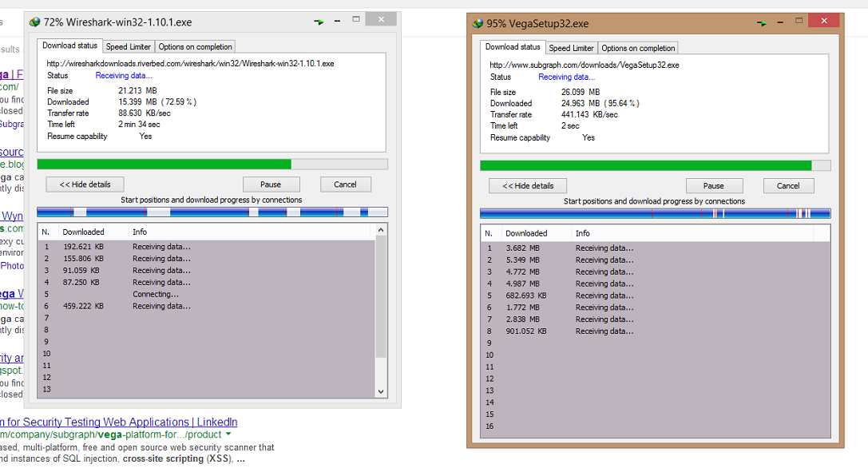Select connection row with 4.987 MB downloaded
Viewport: 868px width, 476px height.
point(656,284)
